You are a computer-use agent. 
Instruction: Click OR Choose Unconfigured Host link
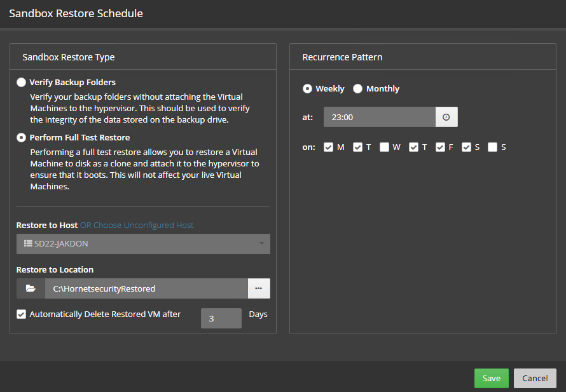click(x=137, y=226)
